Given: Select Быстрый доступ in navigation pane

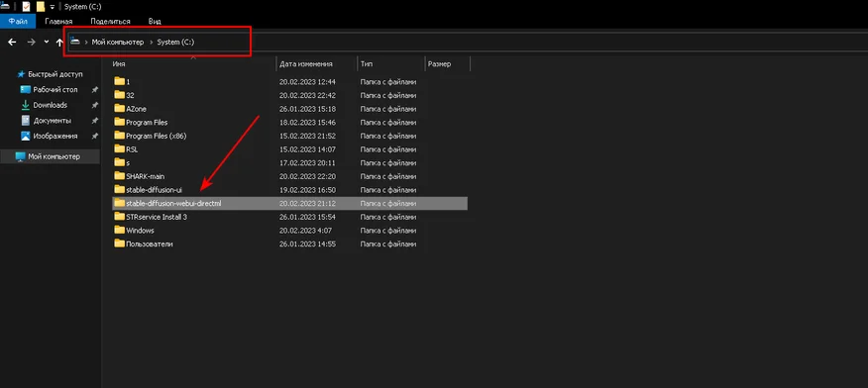Looking at the screenshot, I should [54, 74].
